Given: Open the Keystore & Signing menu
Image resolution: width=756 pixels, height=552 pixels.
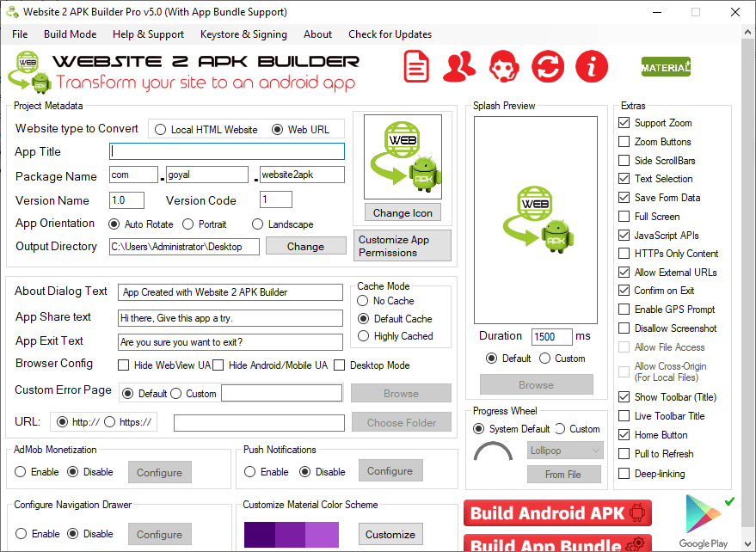Looking at the screenshot, I should point(243,34).
